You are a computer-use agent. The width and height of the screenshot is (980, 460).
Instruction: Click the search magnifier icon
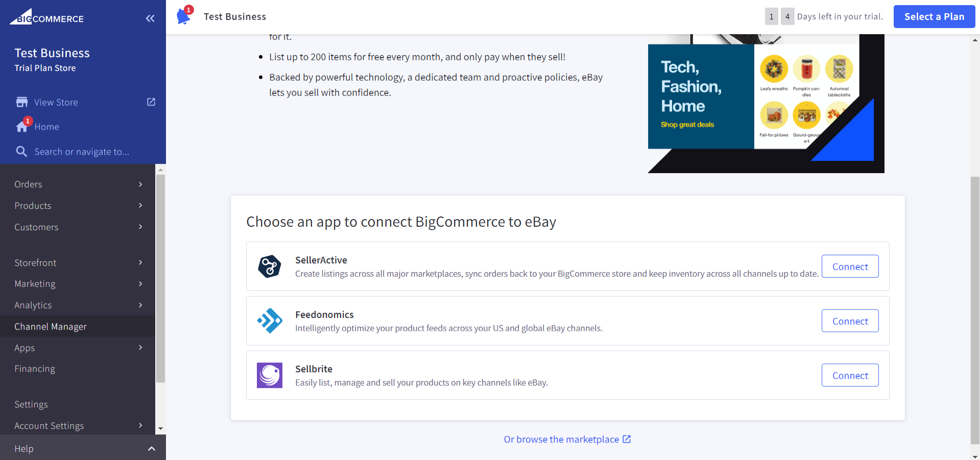[21, 152]
